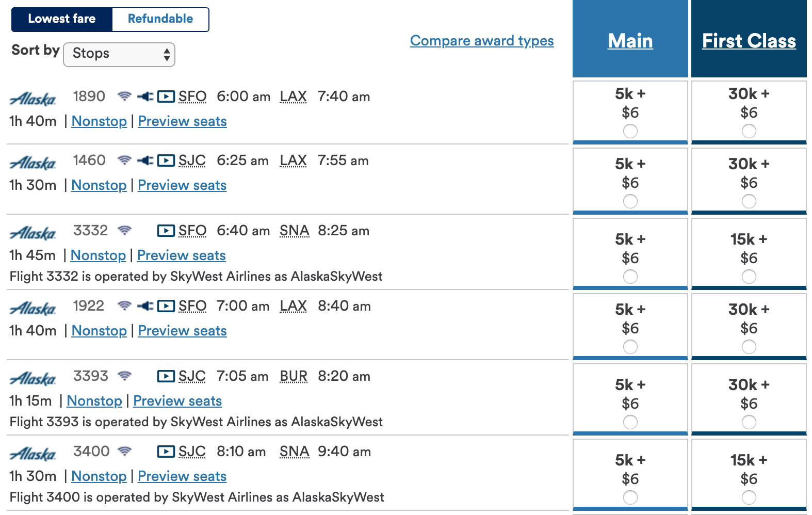Click the entertainment icon for flight 3393
Viewport: 812px width, 515px height.
click(166, 376)
